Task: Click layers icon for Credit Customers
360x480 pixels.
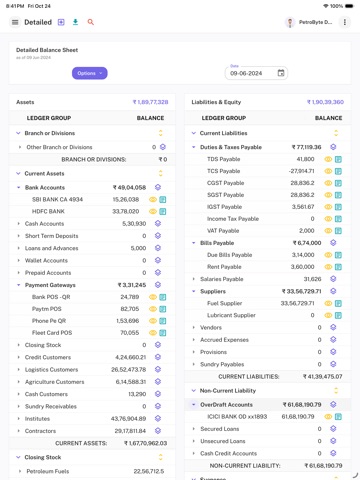Action: 158,357
